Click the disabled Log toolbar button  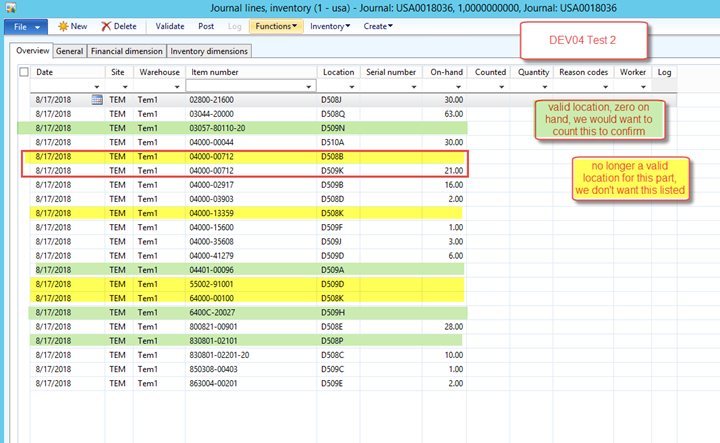(x=234, y=26)
